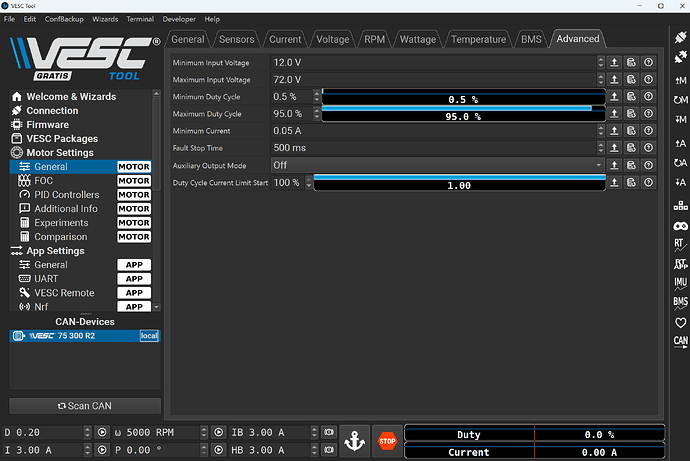Open the Auxiliary Output Mode dropdown
This screenshot has width=690, height=461.
[x=437, y=165]
